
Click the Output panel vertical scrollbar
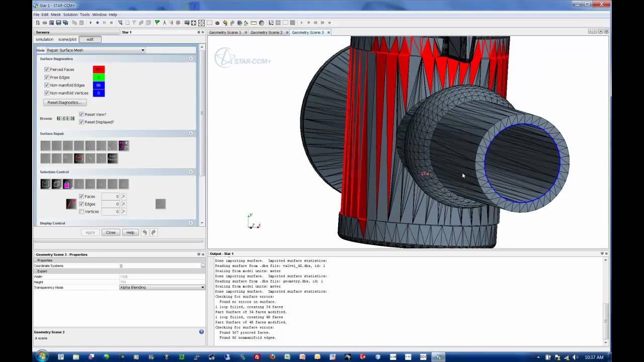click(605, 302)
